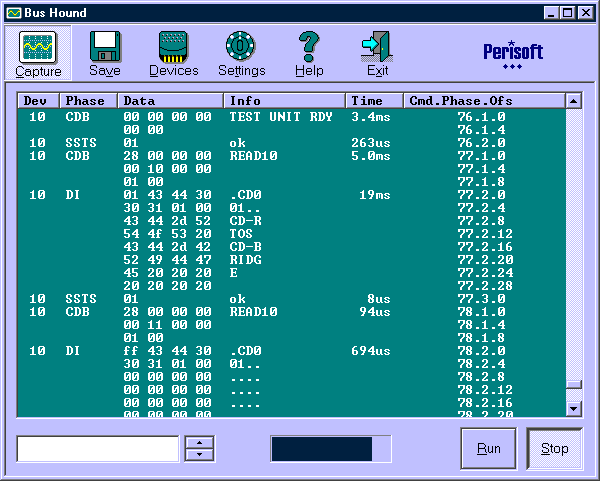Click the Bus Hound title bar icon
The image size is (600, 481).
[x=14, y=13]
